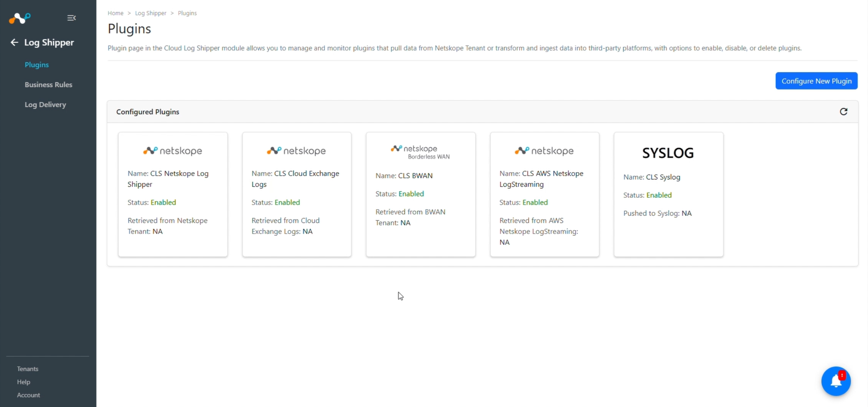Open the CLS Netskope Log Shipper name
This screenshot has height=407, width=868.
point(168,179)
